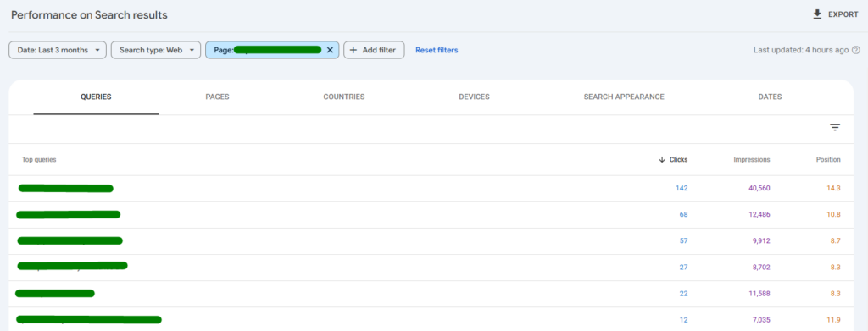868x331 pixels.
Task: Switch to the COUNTRIES tab
Action: 344,97
